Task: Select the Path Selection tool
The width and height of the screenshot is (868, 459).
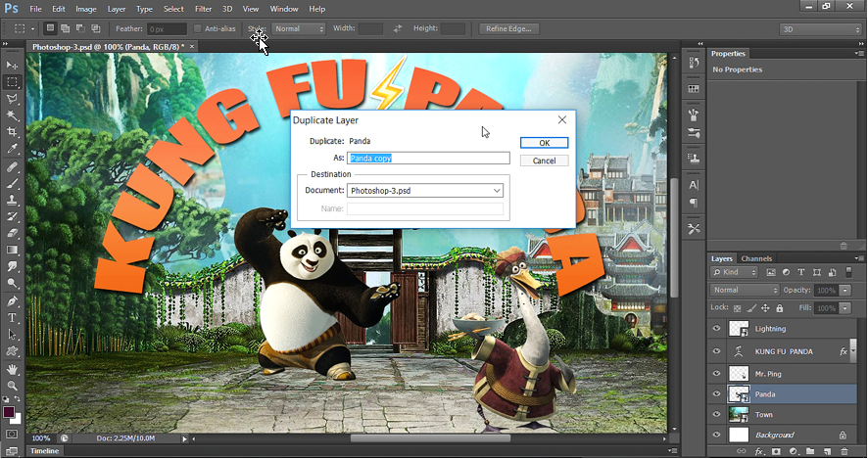Action: tap(12, 334)
